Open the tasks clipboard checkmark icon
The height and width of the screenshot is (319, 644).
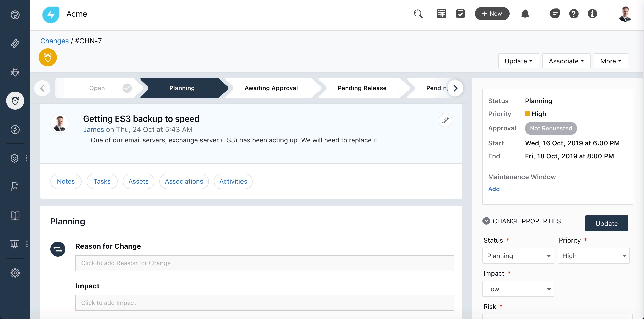pyautogui.click(x=460, y=14)
